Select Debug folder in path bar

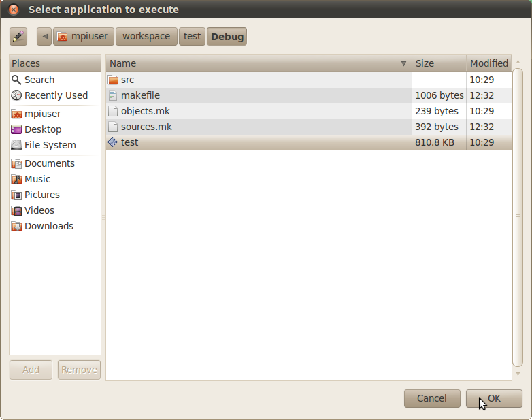[227, 36]
